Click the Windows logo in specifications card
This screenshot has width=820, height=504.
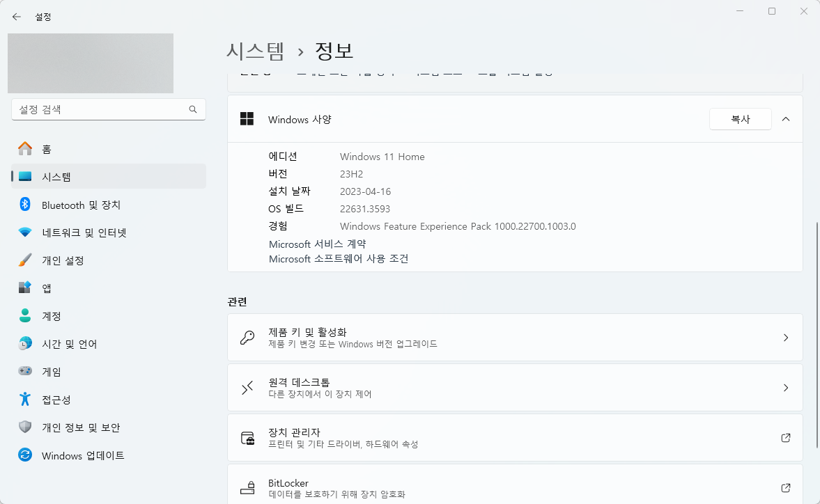pyautogui.click(x=247, y=119)
